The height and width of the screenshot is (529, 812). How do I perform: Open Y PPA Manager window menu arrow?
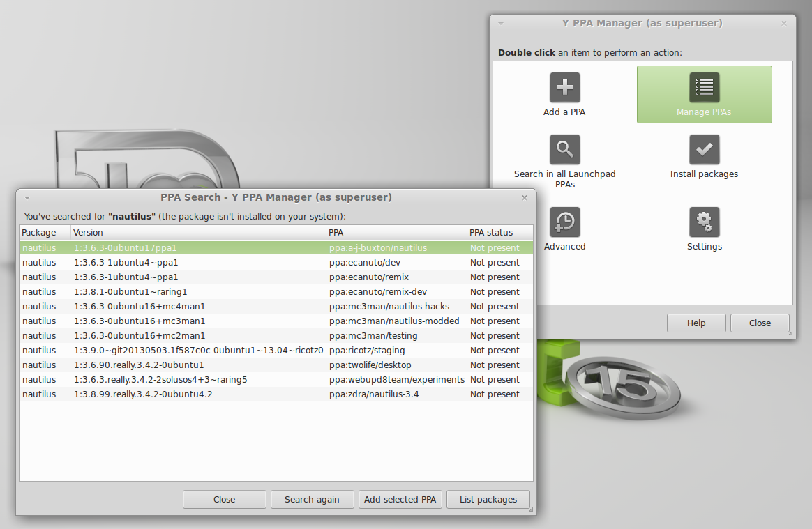click(x=501, y=23)
